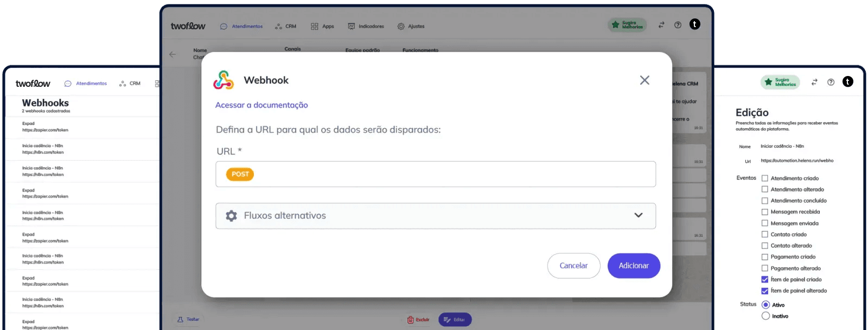
Task: Uncheck Item de painel alterado event
Action: click(765, 291)
